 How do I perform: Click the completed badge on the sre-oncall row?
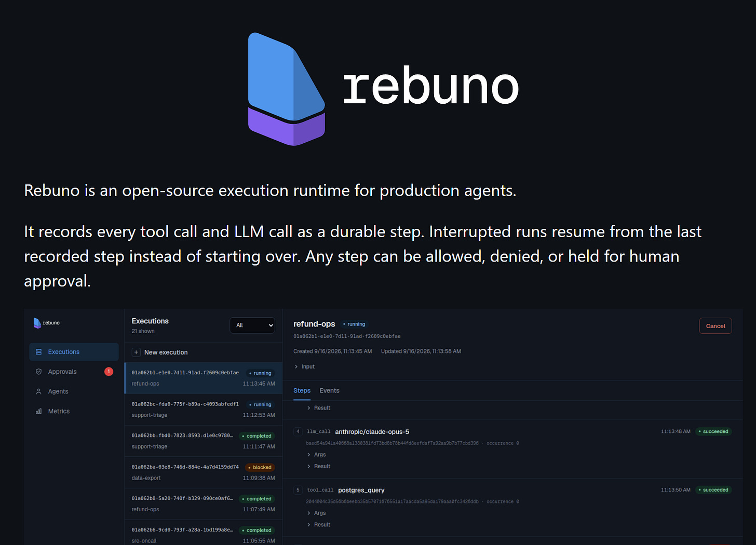point(256,530)
